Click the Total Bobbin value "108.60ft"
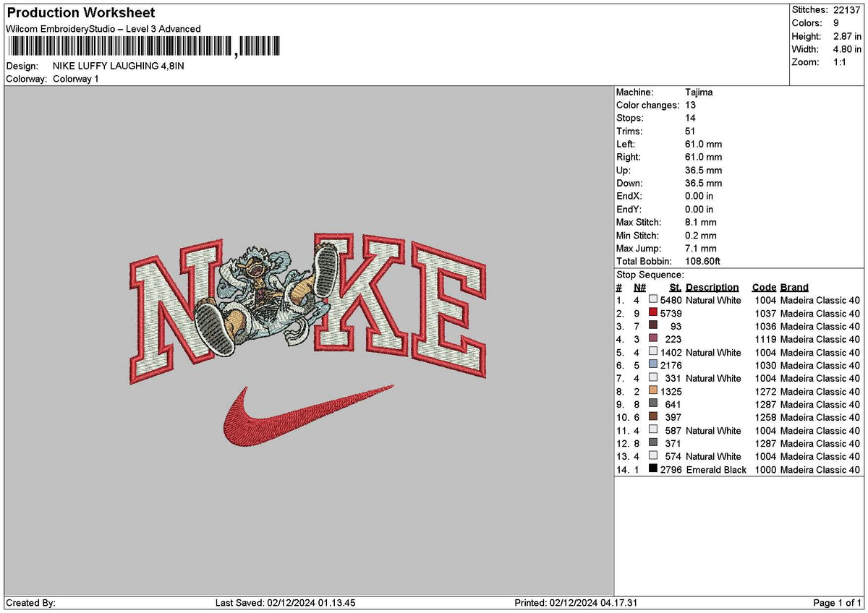The width and height of the screenshot is (868, 613). tap(703, 261)
